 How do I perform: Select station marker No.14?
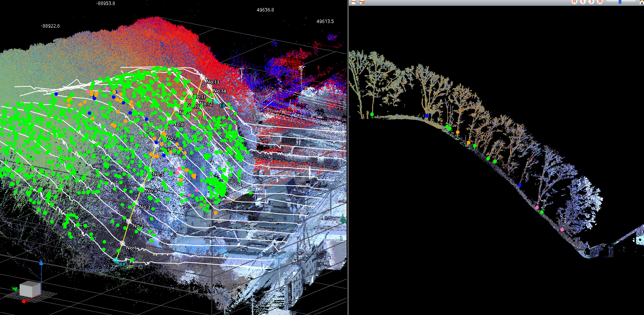210,87
